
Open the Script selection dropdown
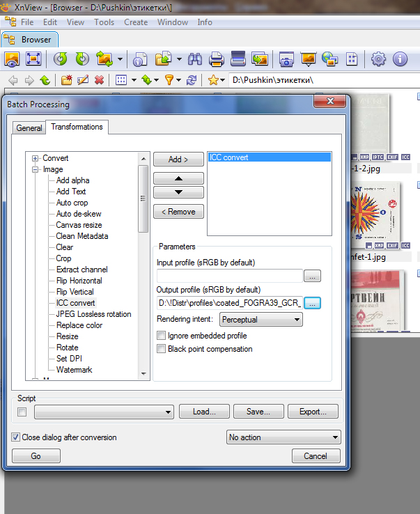coord(104,412)
